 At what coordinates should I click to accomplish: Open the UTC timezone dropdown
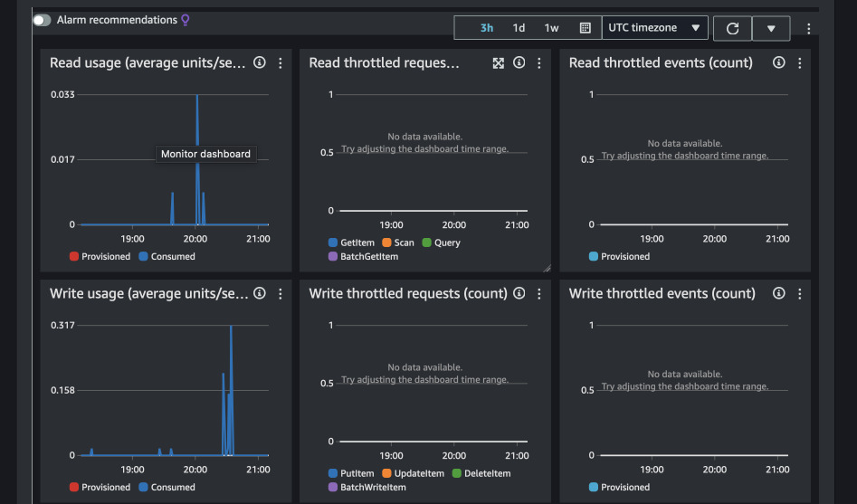(x=655, y=28)
